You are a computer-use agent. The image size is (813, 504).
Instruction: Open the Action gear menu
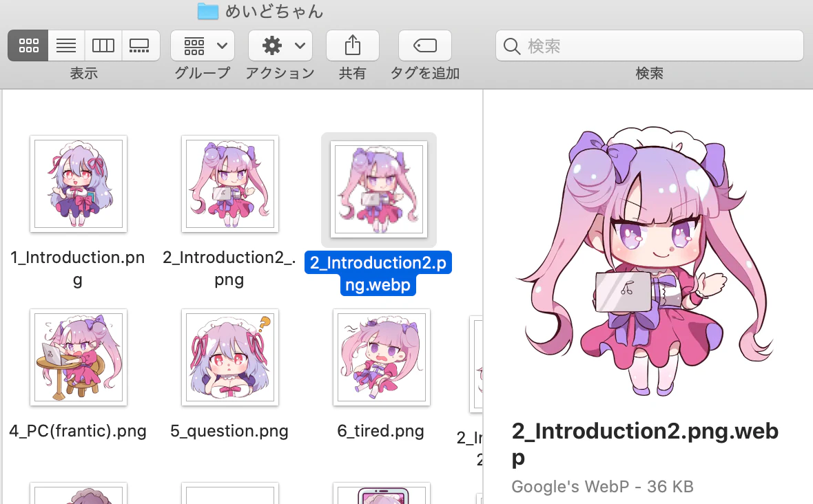(280, 45)
